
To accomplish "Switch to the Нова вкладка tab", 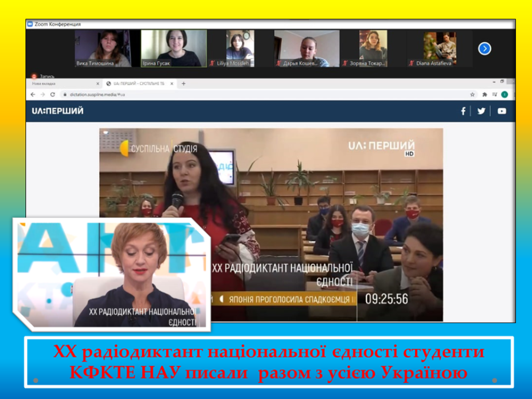I will (x=57, y=83).
